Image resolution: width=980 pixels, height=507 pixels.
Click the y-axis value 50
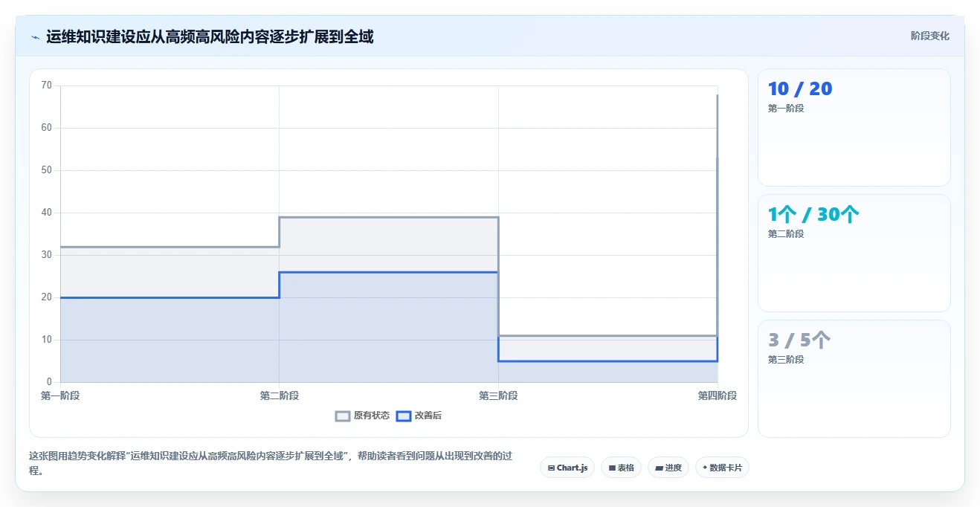click(47, 170)
